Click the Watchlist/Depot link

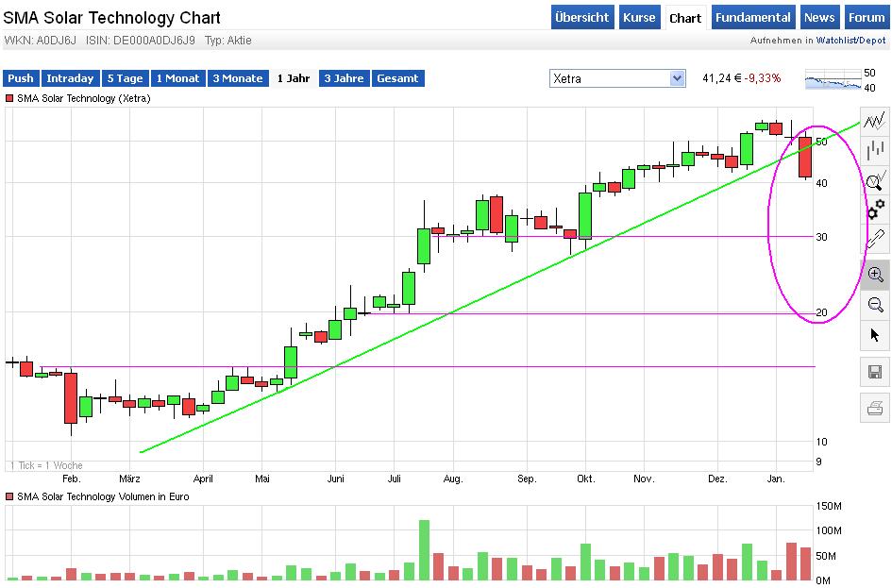tap(851, 41)
